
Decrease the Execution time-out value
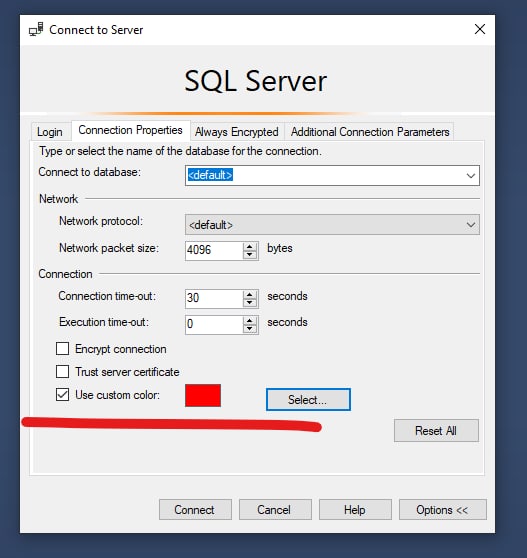pos(250,328)
